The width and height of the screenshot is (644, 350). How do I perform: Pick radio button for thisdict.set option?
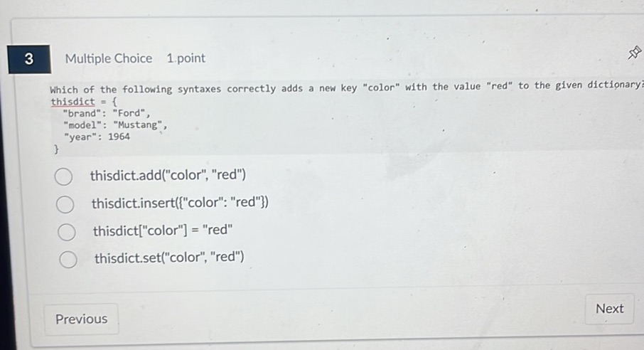pos(68,260)
